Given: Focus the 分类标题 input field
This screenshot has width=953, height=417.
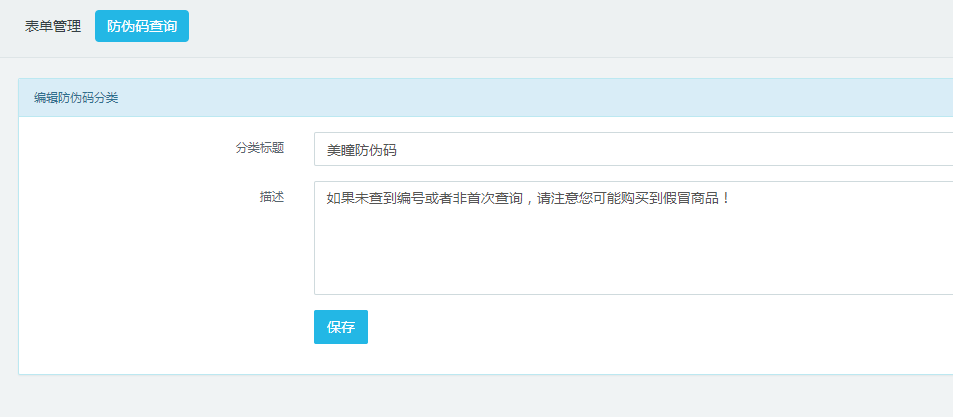Looking at the screenshot, I should coord(632,149).
